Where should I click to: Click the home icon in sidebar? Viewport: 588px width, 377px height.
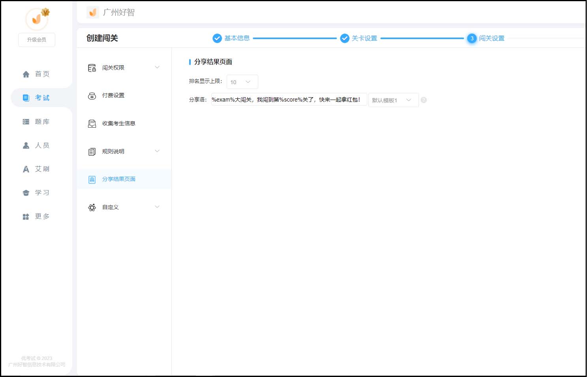(x=26, y=74)
